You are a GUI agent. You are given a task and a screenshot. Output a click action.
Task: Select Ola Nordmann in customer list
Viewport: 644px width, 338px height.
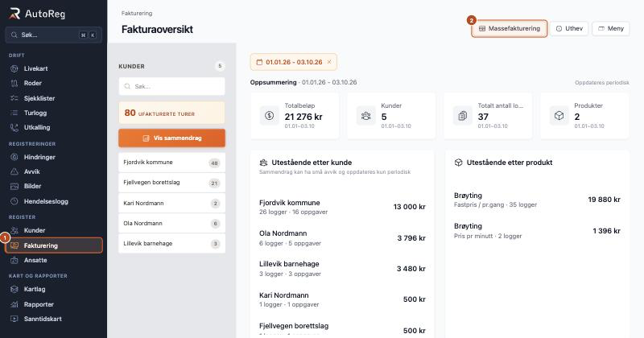[x=171, y=223]
